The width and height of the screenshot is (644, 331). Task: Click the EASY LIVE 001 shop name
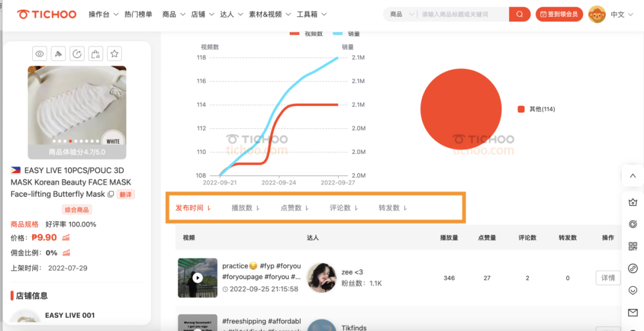pos(70,315)
